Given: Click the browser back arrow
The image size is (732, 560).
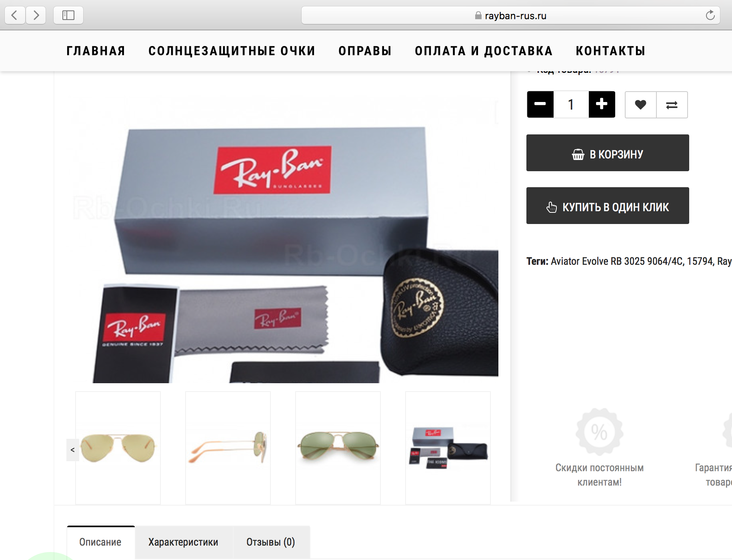Looking at the screenshot, I should pos(15,15).
